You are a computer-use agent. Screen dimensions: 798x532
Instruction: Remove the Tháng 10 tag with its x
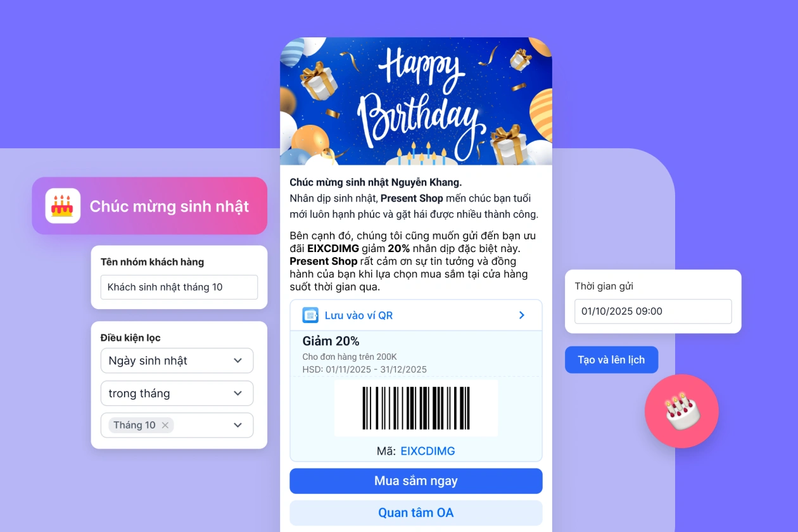tap(165, 425)
